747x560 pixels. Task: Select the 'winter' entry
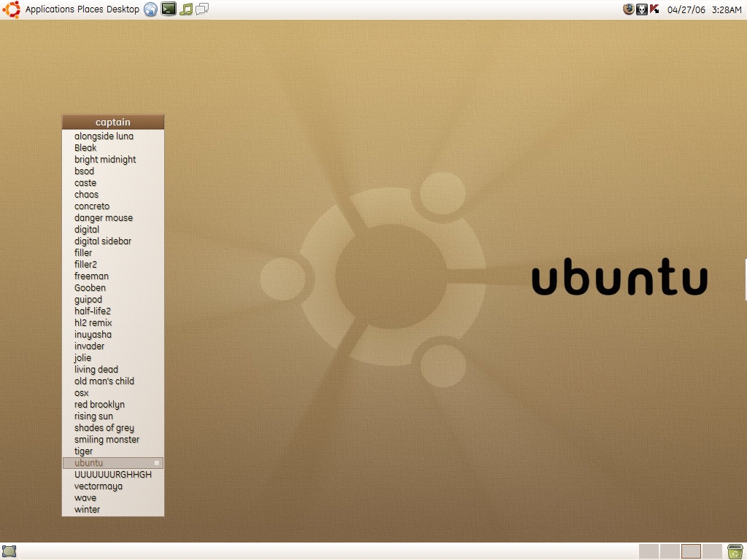(113, 510)
